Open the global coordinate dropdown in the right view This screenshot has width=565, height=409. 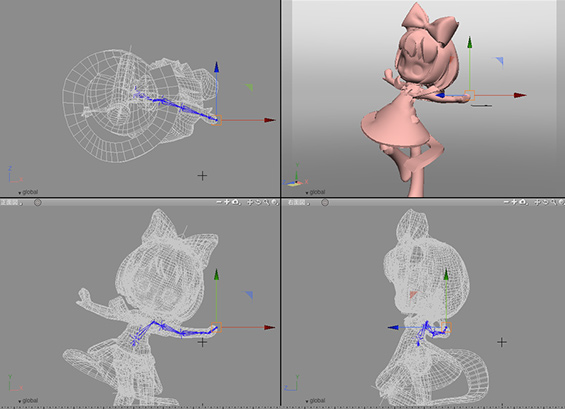click(x=315, y=401)
